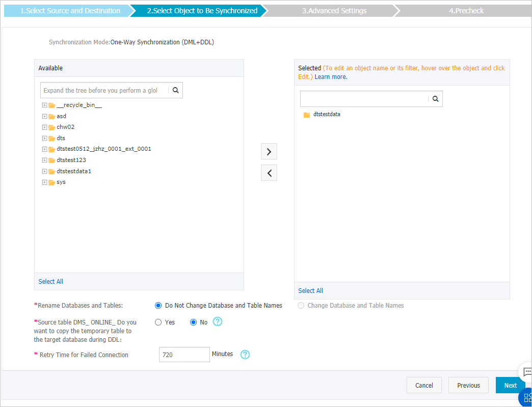Open the chat support bubble icon
The image size is (532, 407).
click(x=527, y=371)
